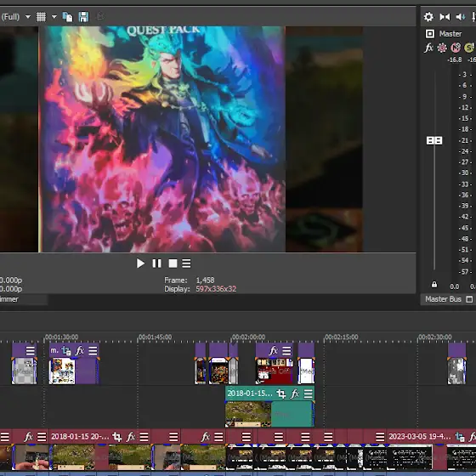Jump to 00:01:45:00 on timeline ruler
This screenshot has width=476, height=476.
(x=155, y=337)
